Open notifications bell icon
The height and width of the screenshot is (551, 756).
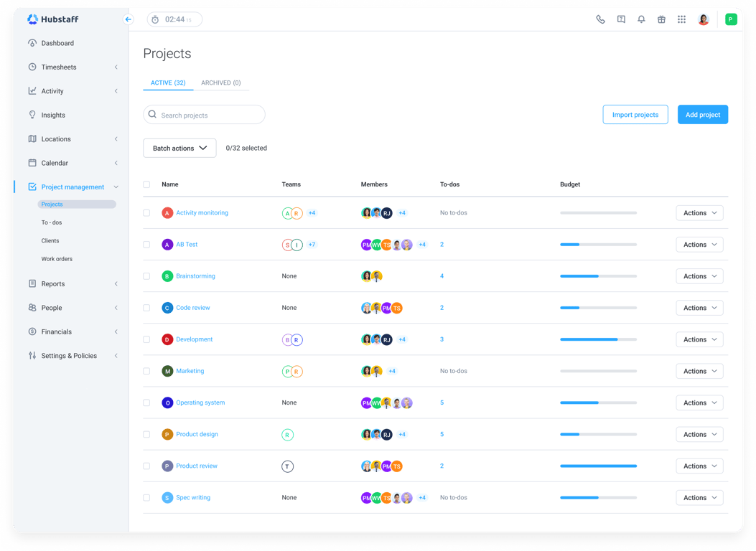(641, 19)
